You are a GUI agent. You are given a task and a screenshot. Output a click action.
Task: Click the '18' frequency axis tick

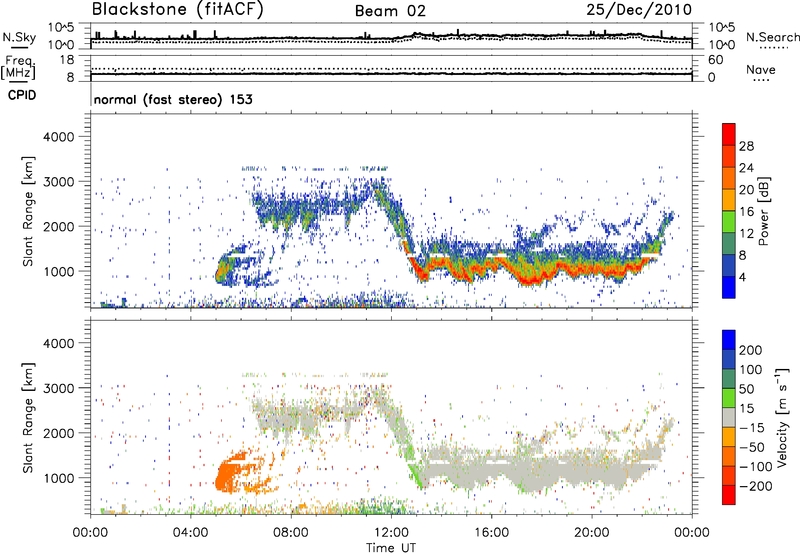coord(67,60)
